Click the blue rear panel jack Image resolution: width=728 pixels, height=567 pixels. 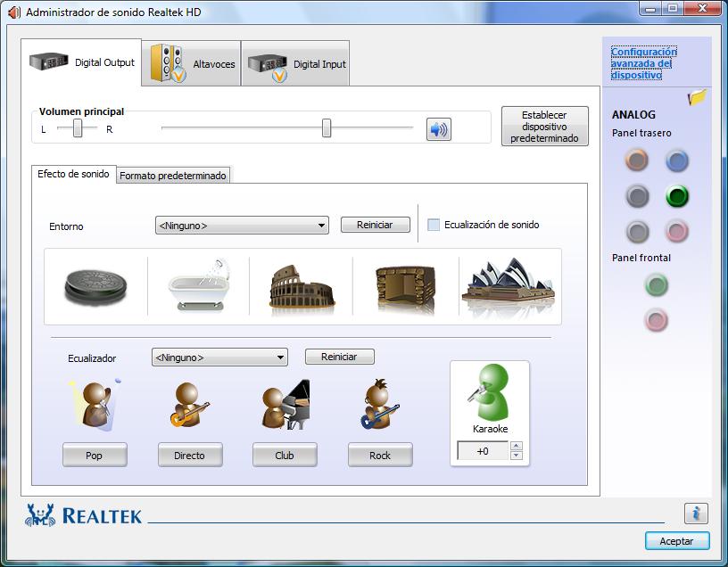tap(677, 160)
